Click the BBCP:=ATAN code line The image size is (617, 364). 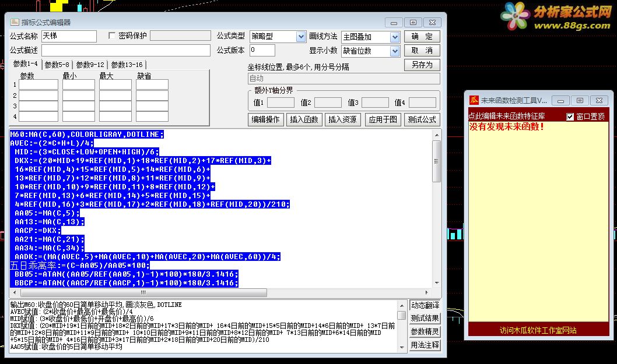[127, 282]
